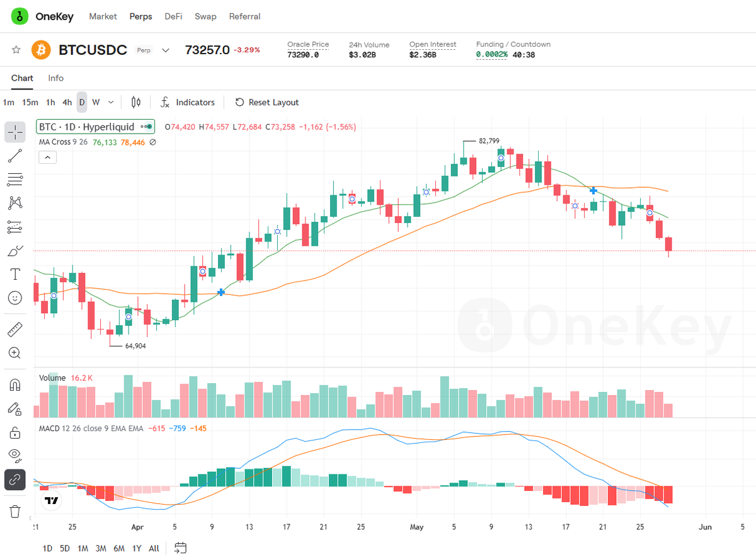
Task: Toggle magnet mode snapping
Action: click(15, 384)
